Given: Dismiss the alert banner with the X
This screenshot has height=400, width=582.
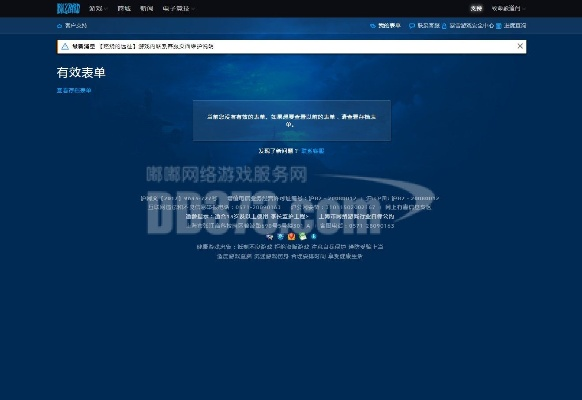Looking at the screenshot, I should 520,46.
